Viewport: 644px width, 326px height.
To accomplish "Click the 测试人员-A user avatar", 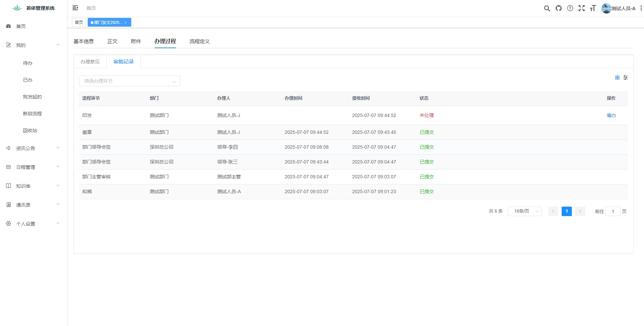I will 606,8.
